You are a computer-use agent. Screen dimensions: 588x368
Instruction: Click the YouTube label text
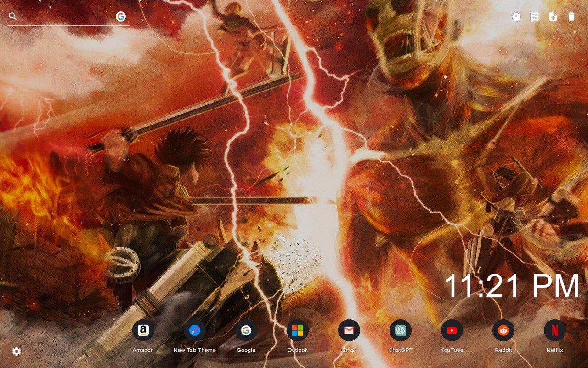452,350
